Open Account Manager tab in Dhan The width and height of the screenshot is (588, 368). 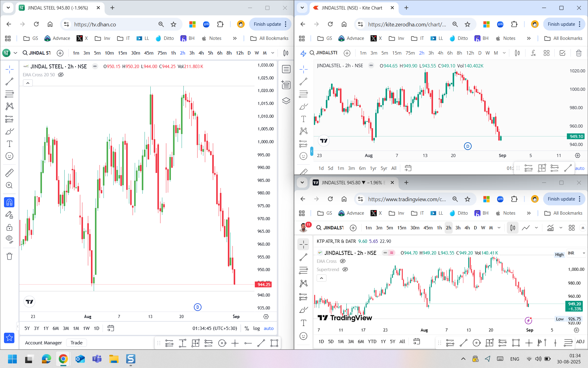click(x=43, y=343)
